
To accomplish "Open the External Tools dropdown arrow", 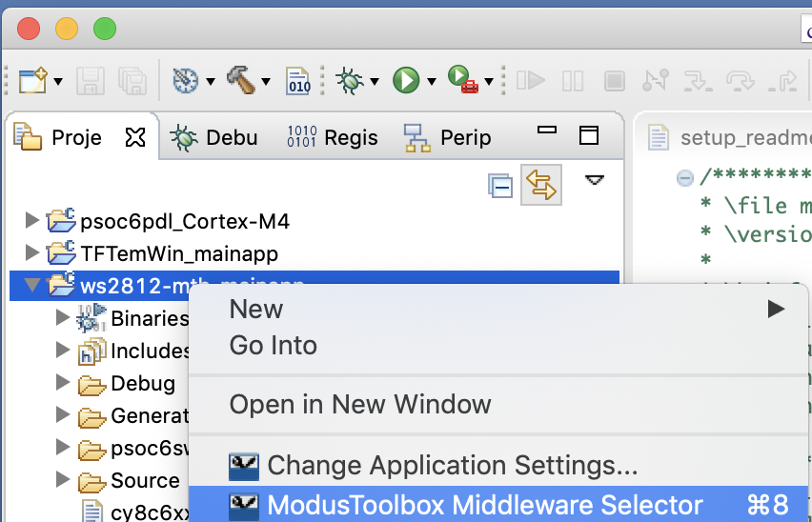I will point(488,81).
